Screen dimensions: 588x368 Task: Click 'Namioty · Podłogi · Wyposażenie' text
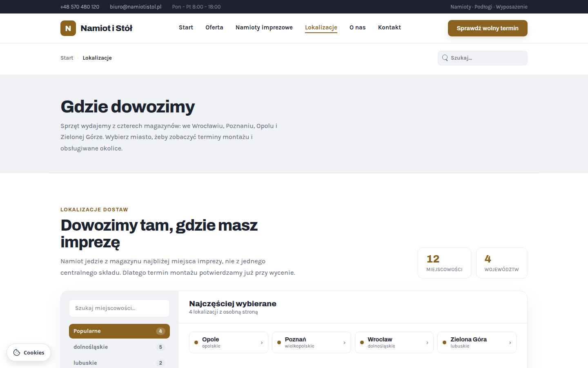(489, 7)
